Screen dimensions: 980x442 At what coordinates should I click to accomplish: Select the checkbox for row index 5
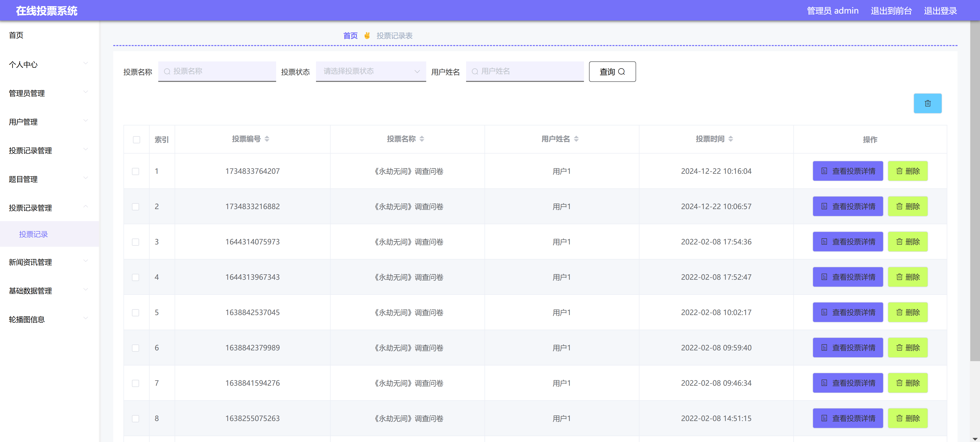(136, 312)
